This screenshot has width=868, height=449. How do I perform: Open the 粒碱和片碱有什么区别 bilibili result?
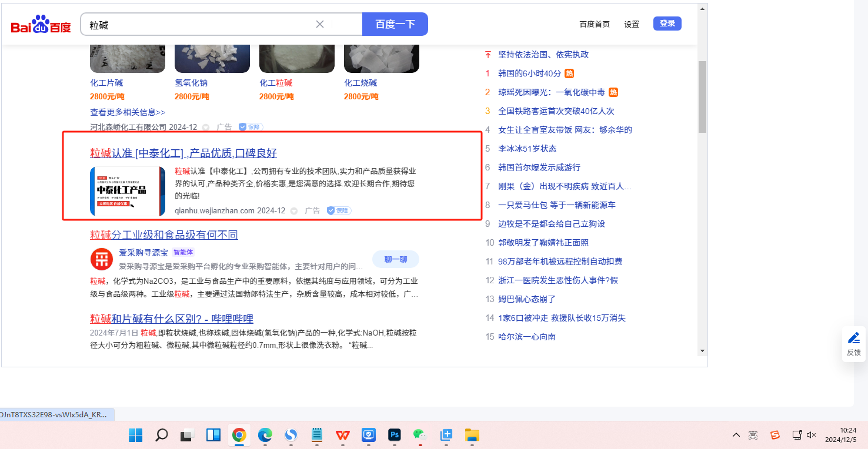172,319
